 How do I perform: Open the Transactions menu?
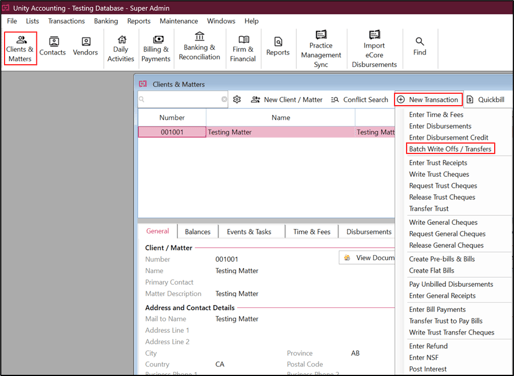click(66, 21)
